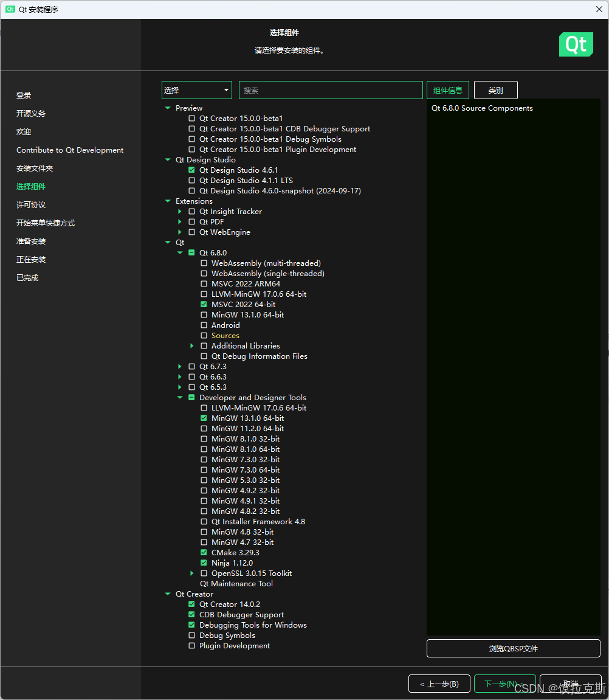Check MinGW 4.7 32-bit checkbox
The width and height of the screenshot is (609, 700).
[204, 542]
